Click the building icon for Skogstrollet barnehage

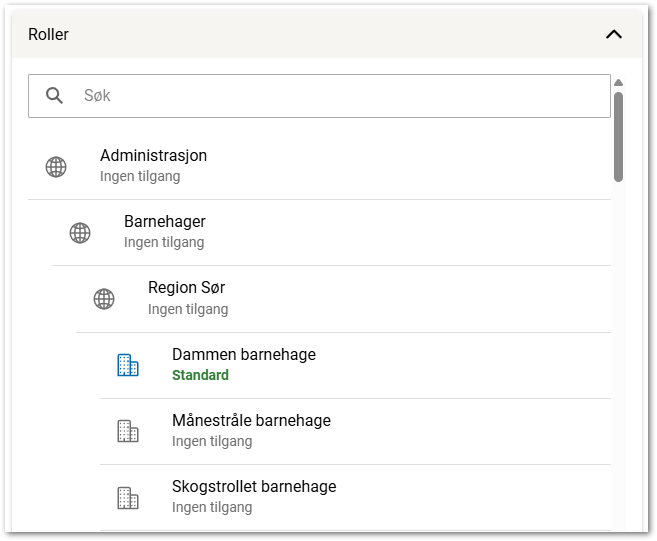(128, 497)
